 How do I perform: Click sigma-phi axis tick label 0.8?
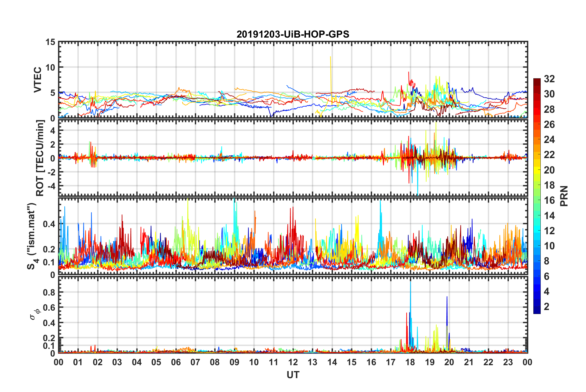(49, 292)
